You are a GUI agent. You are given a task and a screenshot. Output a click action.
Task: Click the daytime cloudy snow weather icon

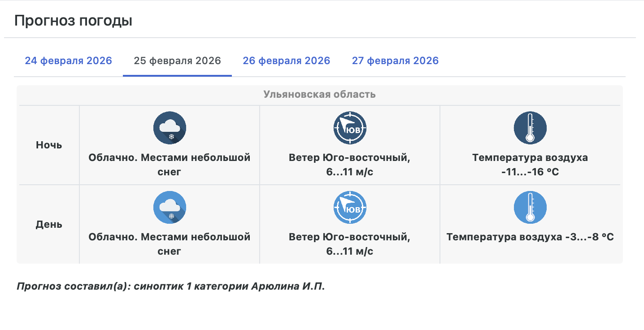[x=170, y=207]
